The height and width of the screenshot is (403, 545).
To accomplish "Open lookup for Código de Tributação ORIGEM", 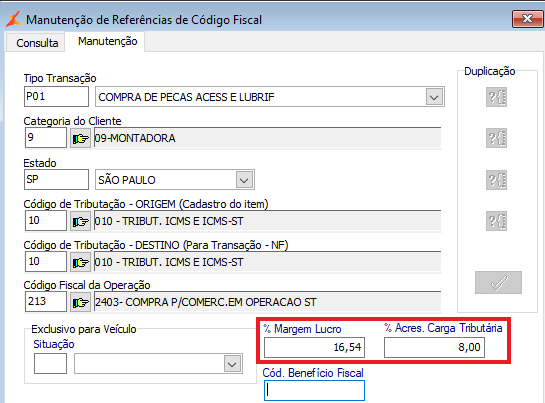I will tap(80, 221).
